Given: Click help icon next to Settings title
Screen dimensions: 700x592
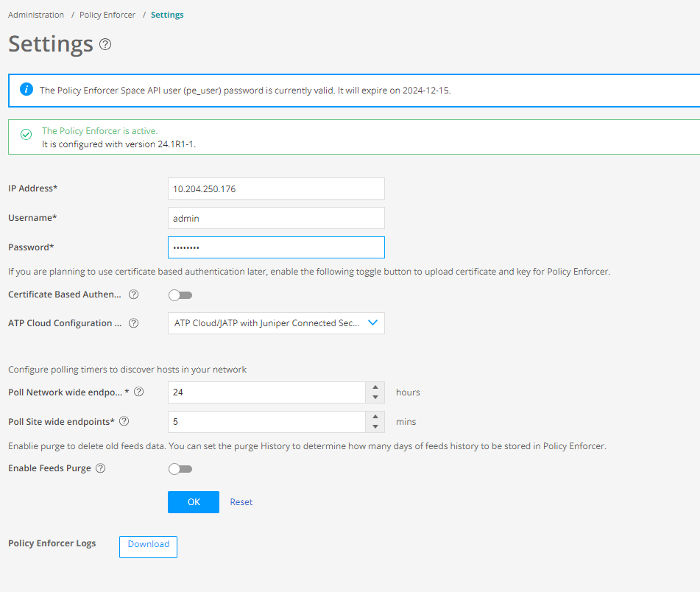Looking at the screenshot, I should (x=105, y=44).
